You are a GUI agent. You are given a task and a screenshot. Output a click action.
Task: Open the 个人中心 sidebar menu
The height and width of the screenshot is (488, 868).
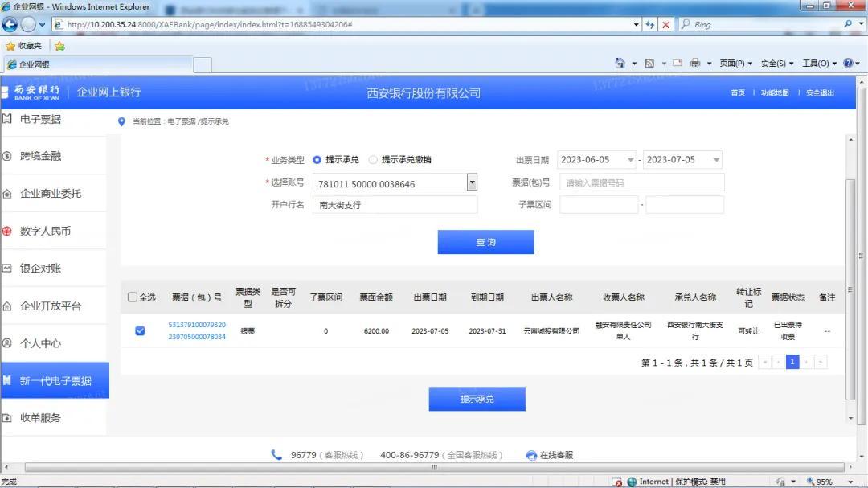(x=55, y=343)
